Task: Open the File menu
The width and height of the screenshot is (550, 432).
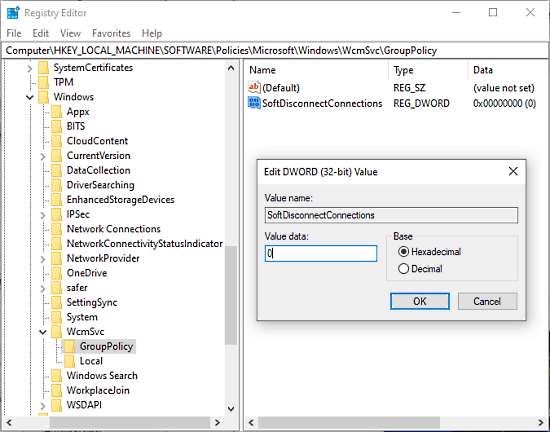Action: [x=14, y=33]
